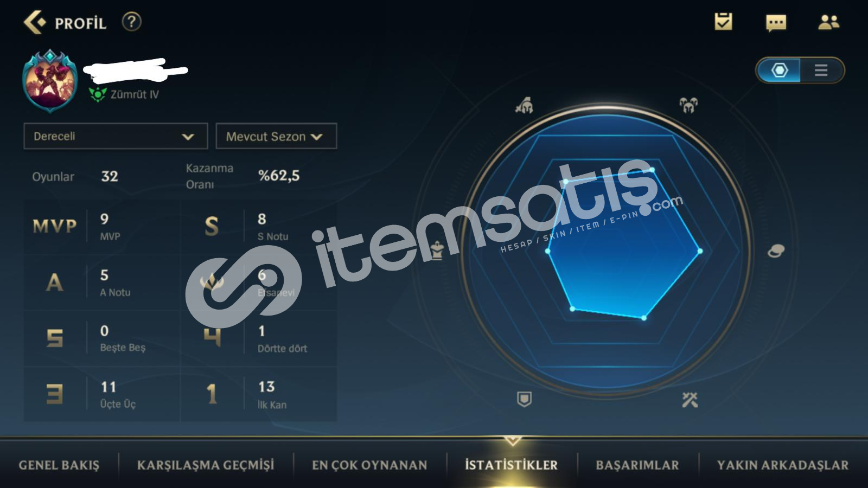
Task: Switch to En Çok Oynanan tab
Action: 369,465
